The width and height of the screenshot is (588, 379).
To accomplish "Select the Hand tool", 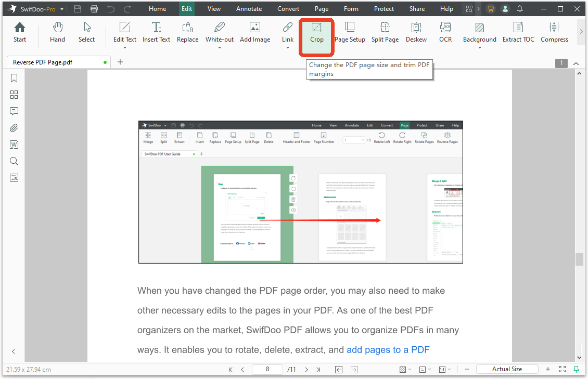I will [x=57, y=32].
